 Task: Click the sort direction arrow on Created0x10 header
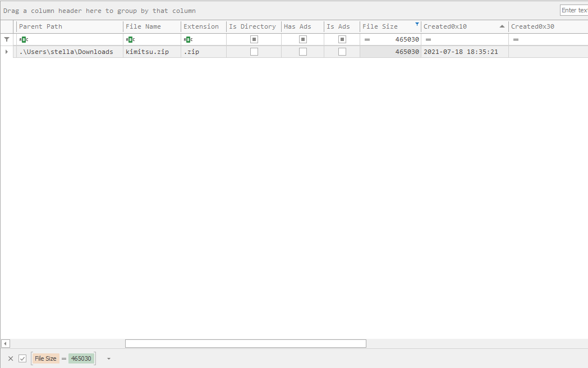tap(502, 26)
